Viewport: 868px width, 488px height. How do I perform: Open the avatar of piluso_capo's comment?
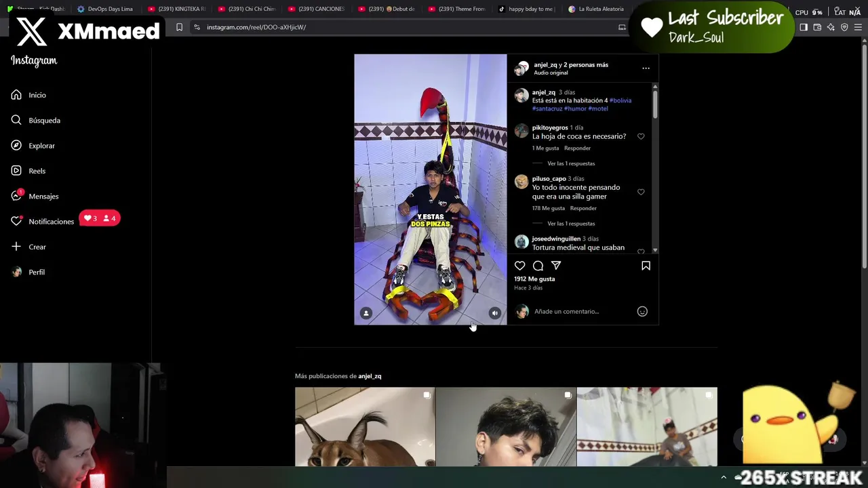coord(521,182)
